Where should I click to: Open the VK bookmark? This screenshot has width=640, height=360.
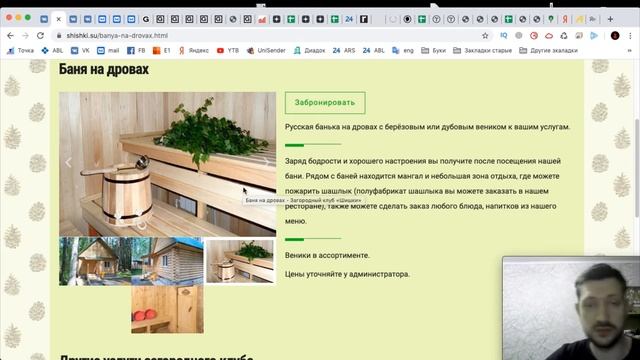click(80, 51)
